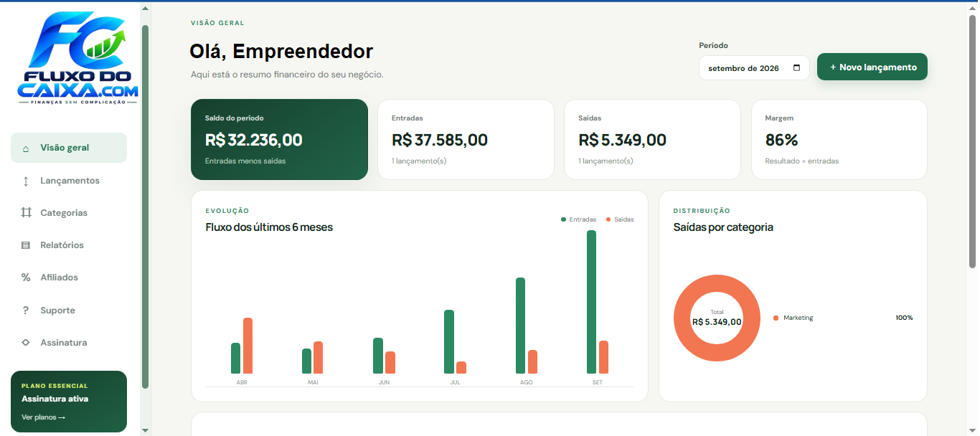
Task: Select the Entradas summary card
Action: point(466,139)
